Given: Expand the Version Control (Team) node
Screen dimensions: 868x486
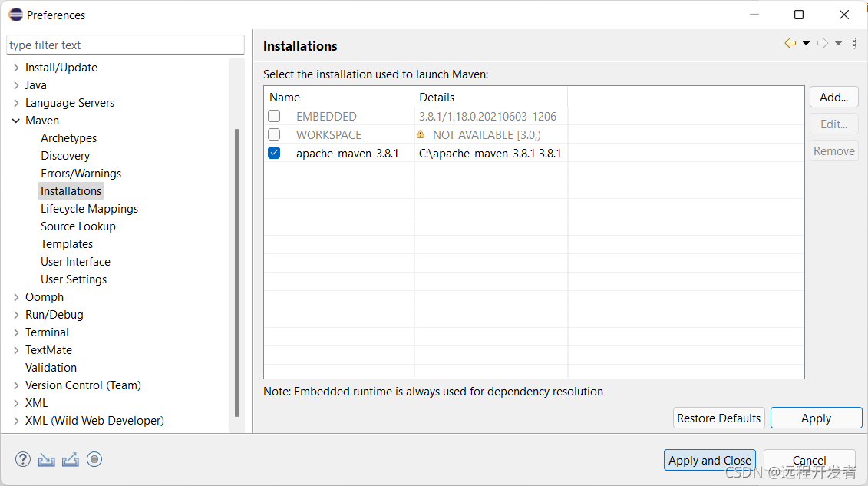Looking at the screenshot, I should (x=16, y=385).
